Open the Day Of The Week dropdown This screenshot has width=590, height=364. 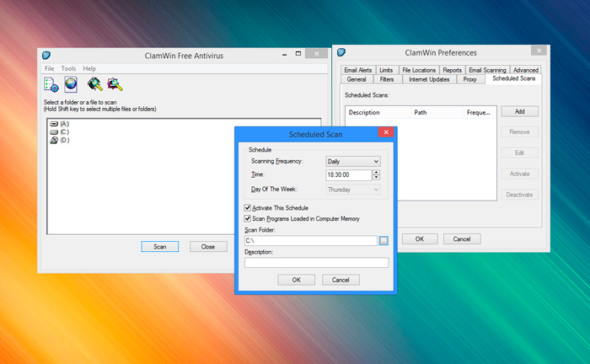353,190
